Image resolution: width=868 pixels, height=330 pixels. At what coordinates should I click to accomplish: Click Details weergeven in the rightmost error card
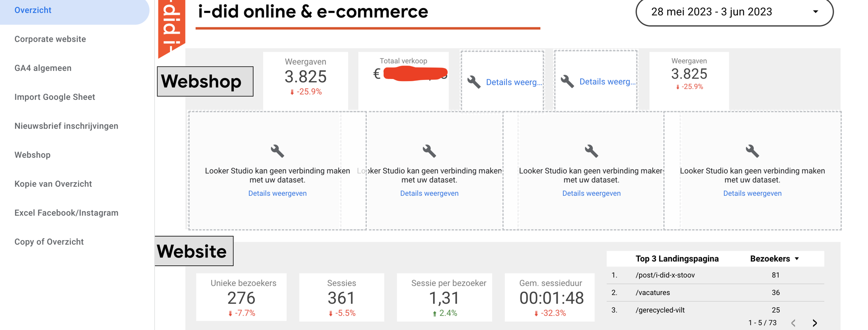752,193
